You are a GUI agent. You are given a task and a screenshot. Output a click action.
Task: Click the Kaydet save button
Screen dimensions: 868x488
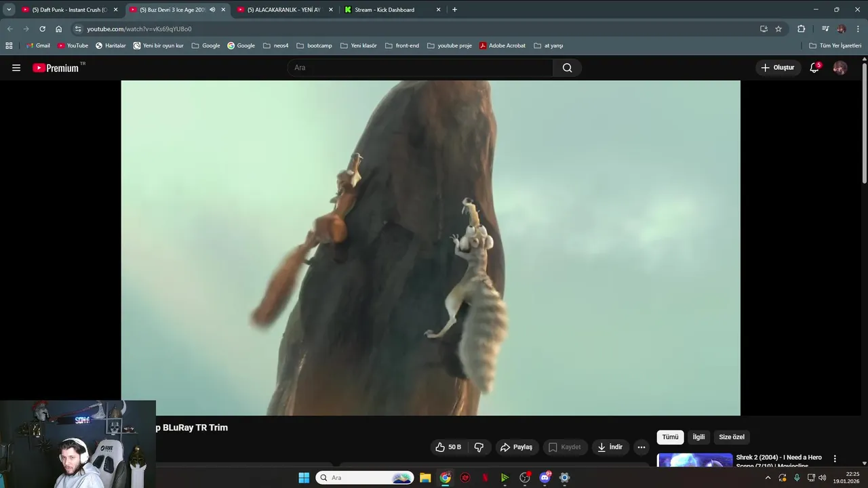point(564,447)
